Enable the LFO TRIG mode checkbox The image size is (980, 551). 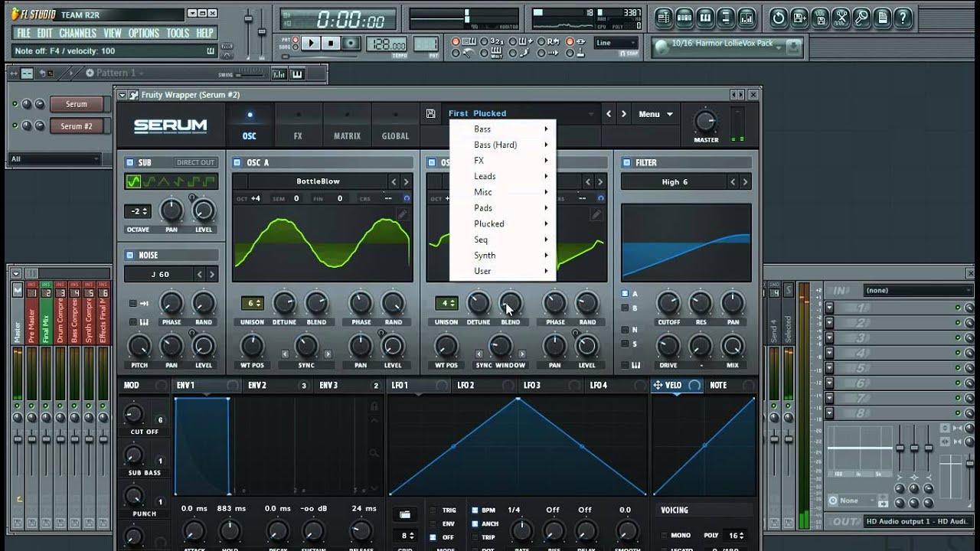[432, 510]
